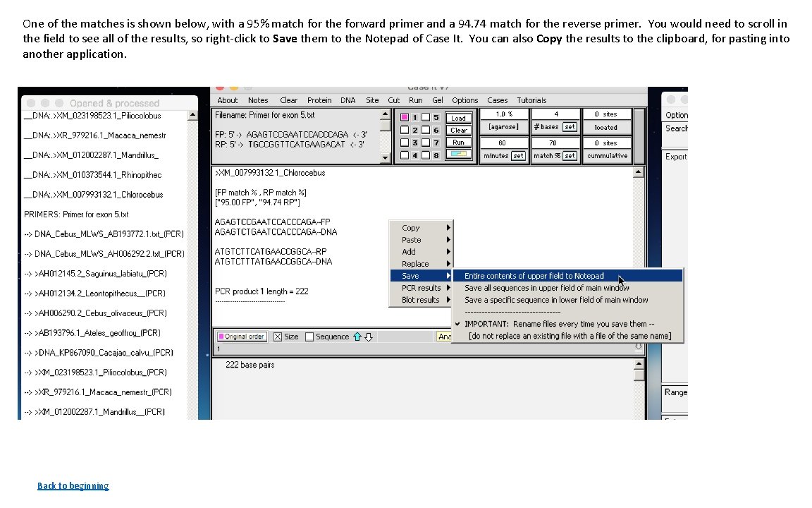Click the Clear button next to lanes
The height and width of the screenshot is (508, 812).
point(458,130)
